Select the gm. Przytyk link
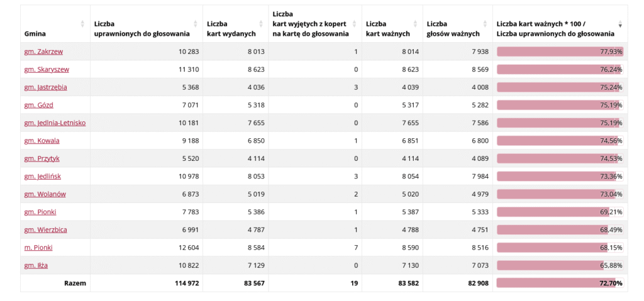 pyautogui.click(x=42, y=158)
